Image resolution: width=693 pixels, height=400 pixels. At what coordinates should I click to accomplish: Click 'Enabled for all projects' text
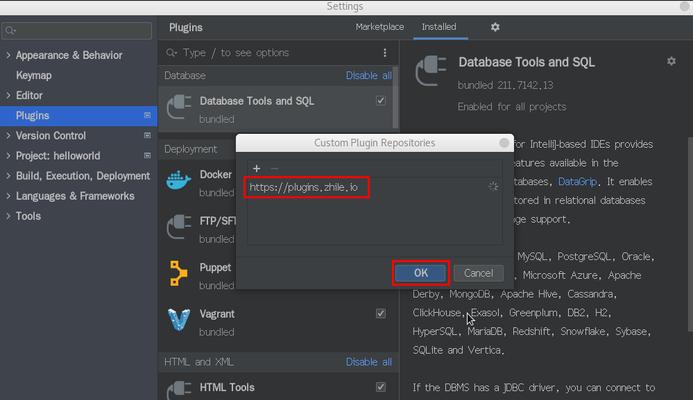[512, 107]
